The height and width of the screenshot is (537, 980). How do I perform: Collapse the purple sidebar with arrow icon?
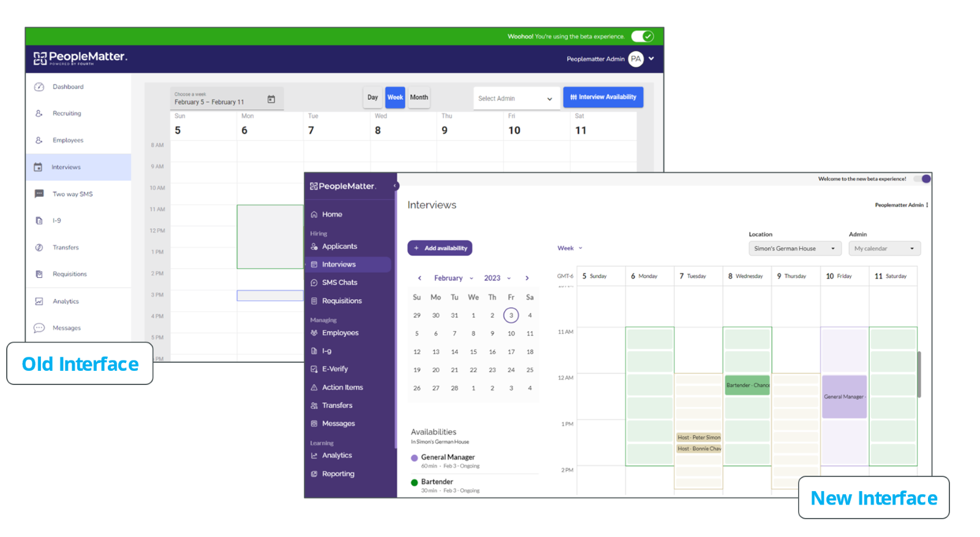coord(395,186)
